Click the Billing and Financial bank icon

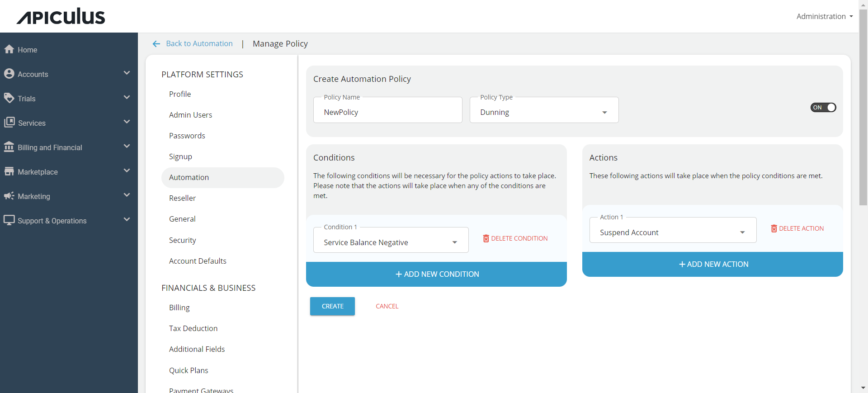[x=9, y=147]
